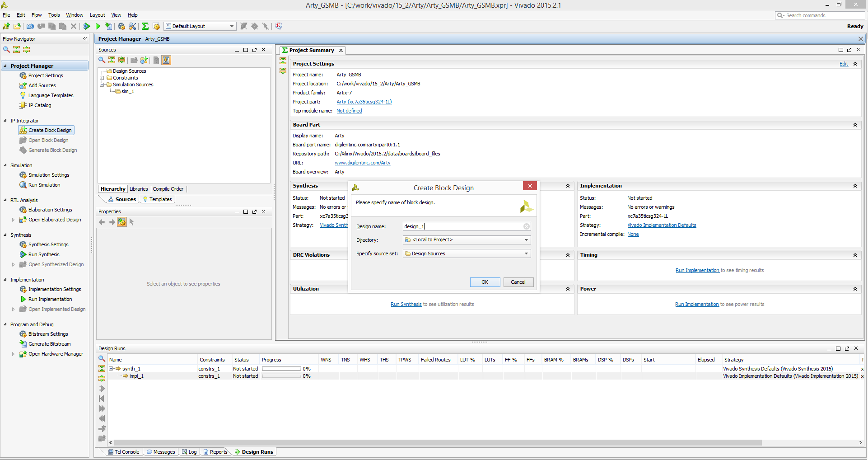Click the New Project toolbar icon
This screenshot has height=460, width=868.
tap(6, 26)
